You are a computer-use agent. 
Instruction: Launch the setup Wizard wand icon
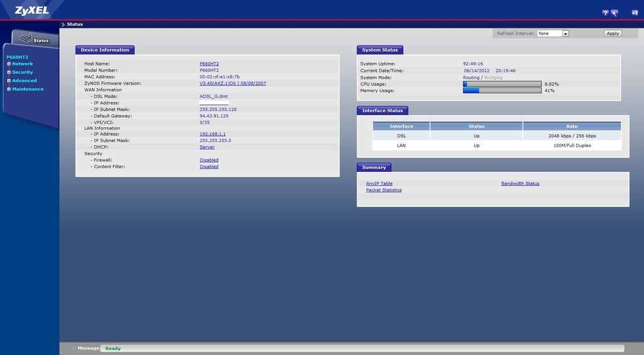coord(614,13)
